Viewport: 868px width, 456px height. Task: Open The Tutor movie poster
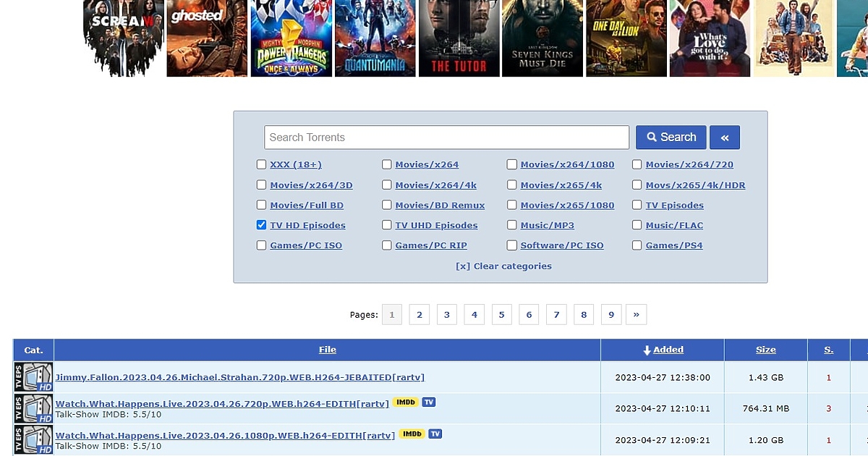(x=459, y=38)
